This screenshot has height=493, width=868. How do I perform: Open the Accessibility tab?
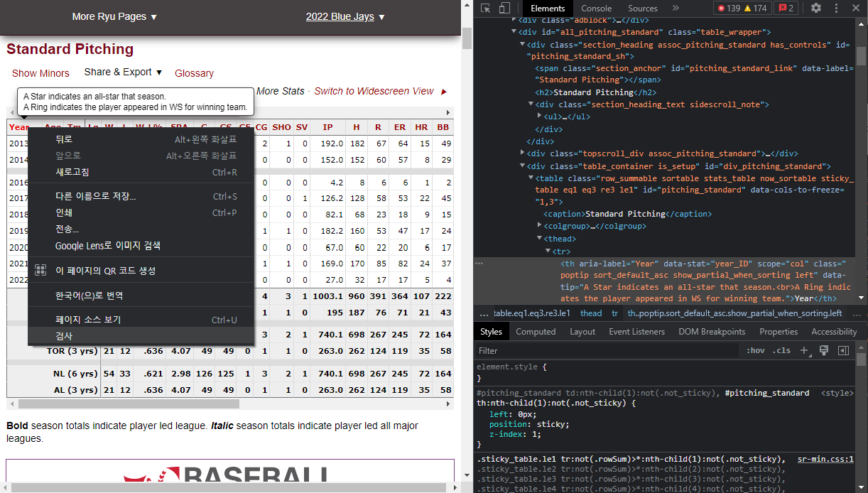pyautogui.click(x=834, y=332)
